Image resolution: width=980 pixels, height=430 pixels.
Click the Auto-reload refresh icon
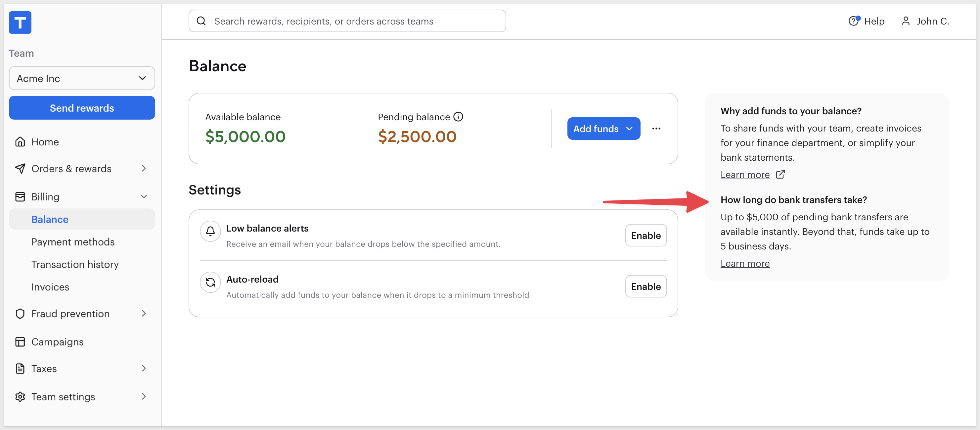[210, 282]
